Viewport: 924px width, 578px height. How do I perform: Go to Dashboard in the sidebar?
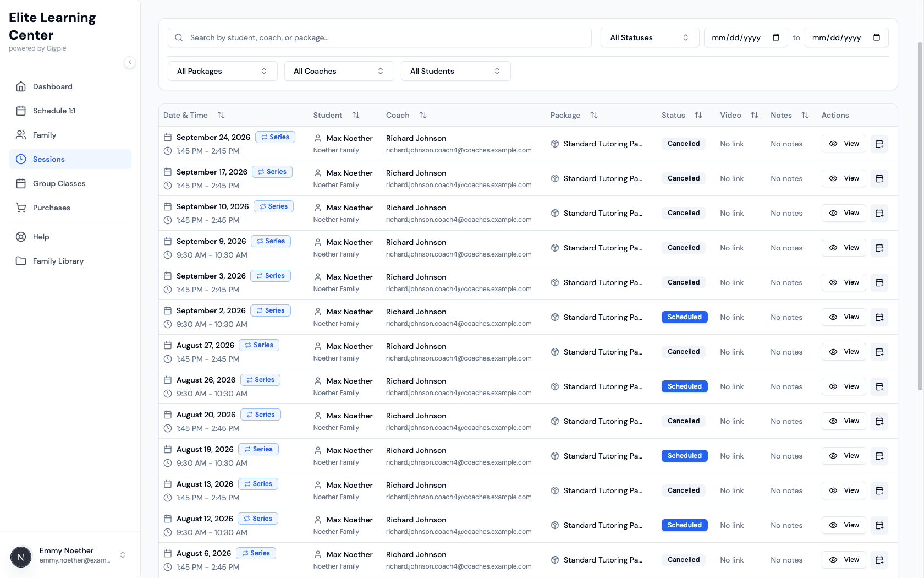(x=52, y=86)
